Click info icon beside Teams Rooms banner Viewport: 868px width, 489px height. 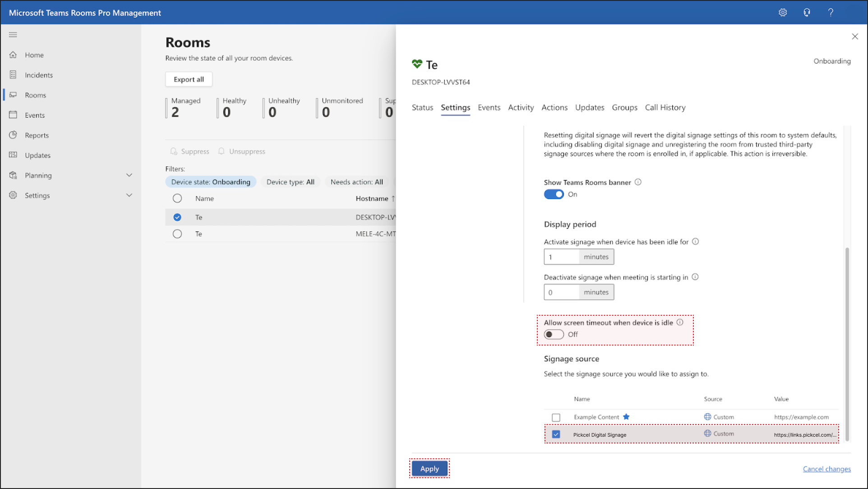point(638,182)
